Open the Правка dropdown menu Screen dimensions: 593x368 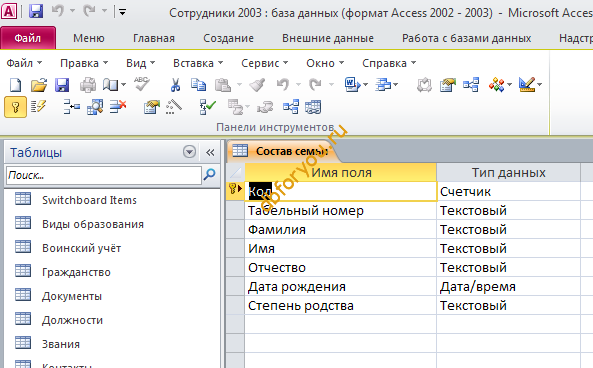coord(84,63)
